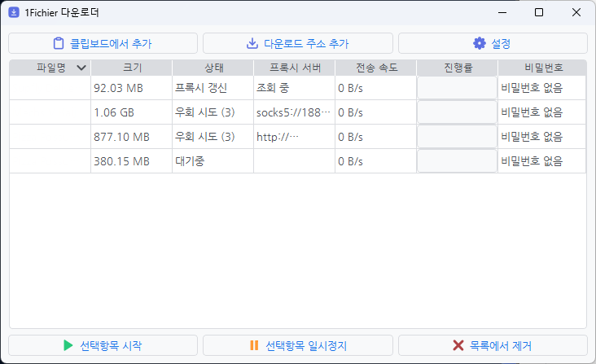Click the 다운로드 주소 추가 button label
This screenshot has height=364, width=596.
(x=306, y=44)
